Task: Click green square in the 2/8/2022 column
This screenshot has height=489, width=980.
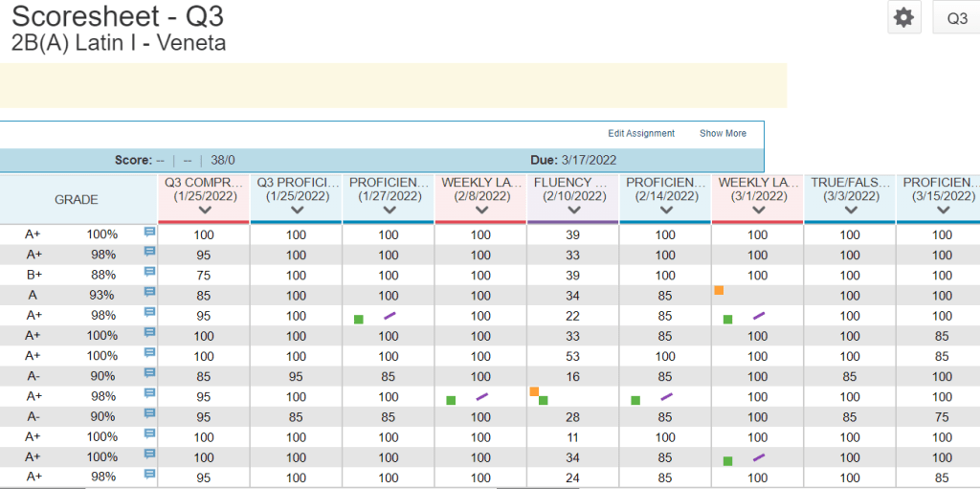Action: pyautogui.click(x=451, y=401)
